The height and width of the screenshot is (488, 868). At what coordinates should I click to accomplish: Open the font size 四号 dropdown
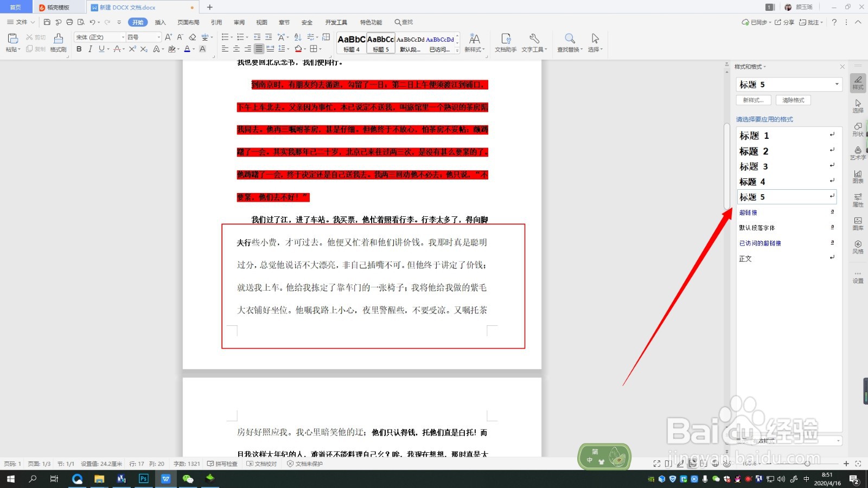(x=159, y=37)
